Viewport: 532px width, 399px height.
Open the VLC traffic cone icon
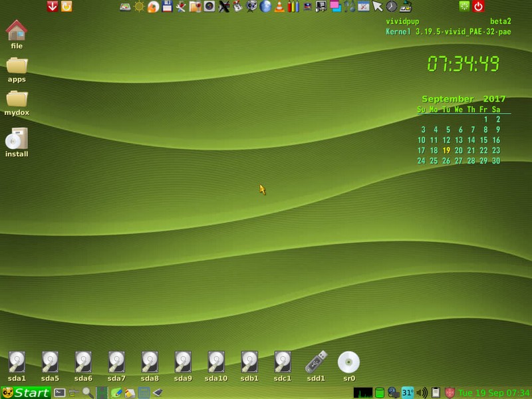[279, 7]
